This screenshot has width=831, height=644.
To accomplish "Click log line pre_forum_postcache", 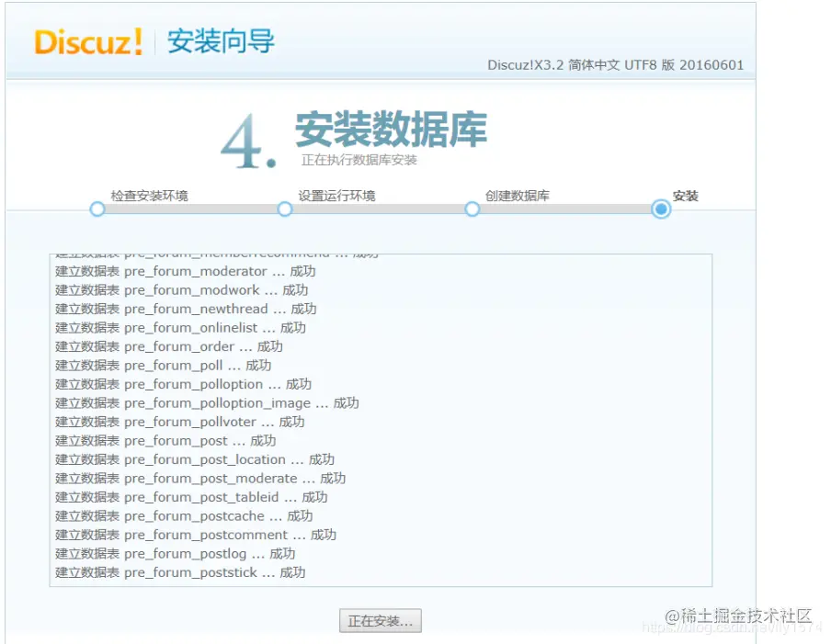I will [x=184, y=515].
